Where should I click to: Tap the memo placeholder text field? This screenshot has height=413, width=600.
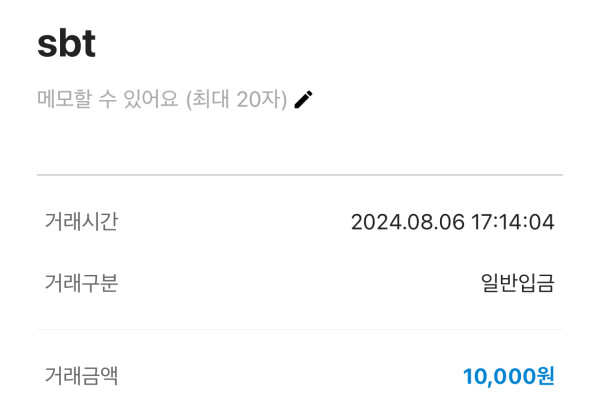(x=162, y=100)
